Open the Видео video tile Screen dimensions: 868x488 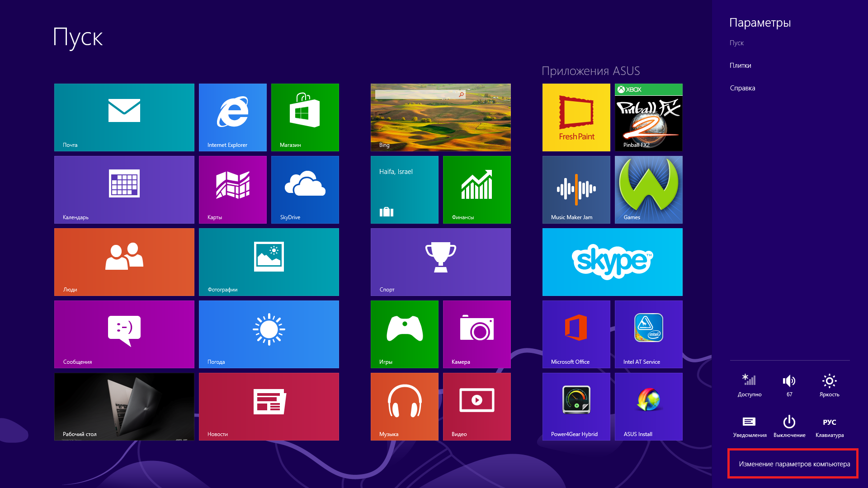(x=477, y=407)
